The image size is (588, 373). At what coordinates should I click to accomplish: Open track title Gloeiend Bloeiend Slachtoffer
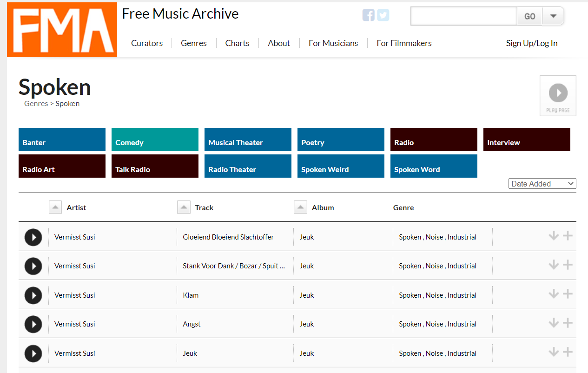coord(228,237)
